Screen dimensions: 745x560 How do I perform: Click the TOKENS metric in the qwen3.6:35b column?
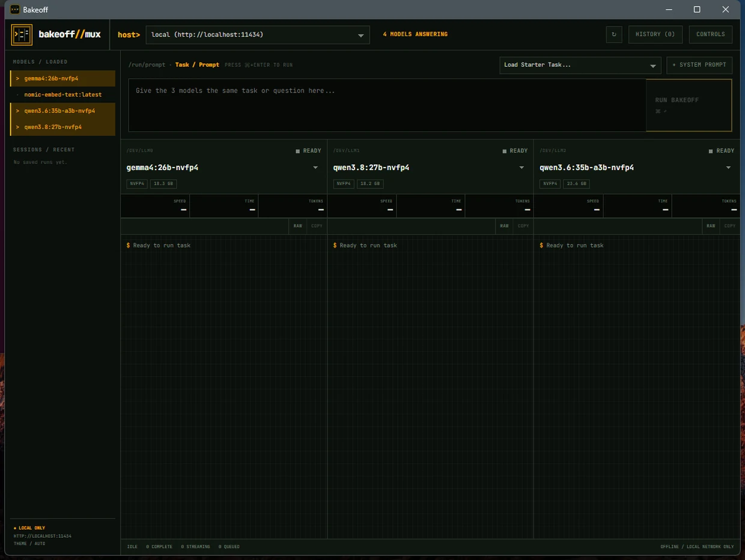pos(706,206)
